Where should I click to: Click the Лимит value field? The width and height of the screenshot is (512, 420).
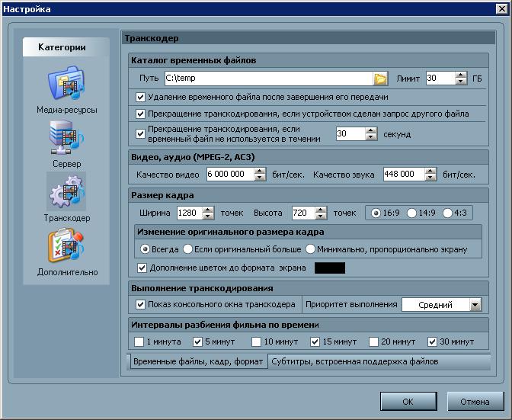(440, 79)
